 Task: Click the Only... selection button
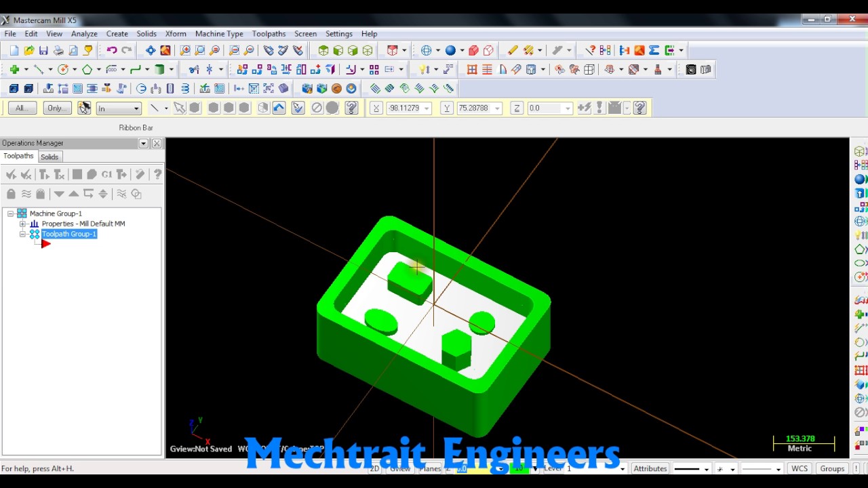pos(57,108)
